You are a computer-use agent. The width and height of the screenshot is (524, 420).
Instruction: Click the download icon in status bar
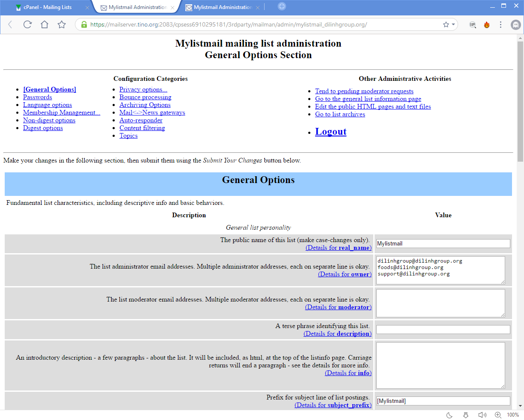coord(466,415)
